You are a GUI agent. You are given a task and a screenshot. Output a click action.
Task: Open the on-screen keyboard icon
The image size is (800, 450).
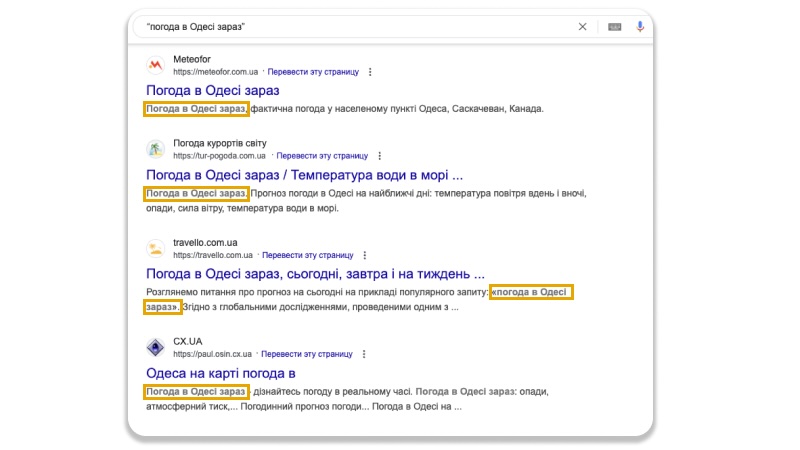(x=614, y=27)
